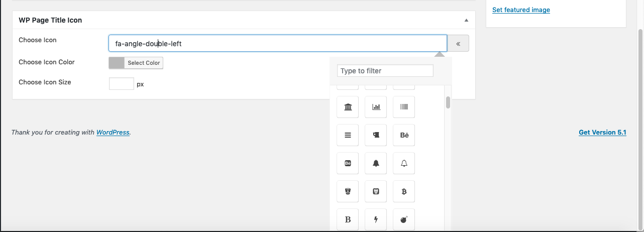Pick the bank building icon

click(x=348, y=107)
